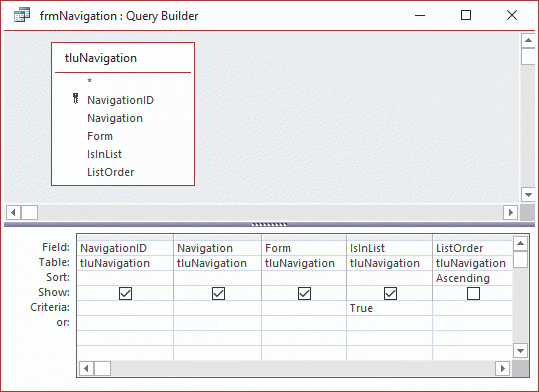Close the Query Builder window
The height and width of the screenshot is (392, 539).
pyautogui.click(x=512, y=15)
